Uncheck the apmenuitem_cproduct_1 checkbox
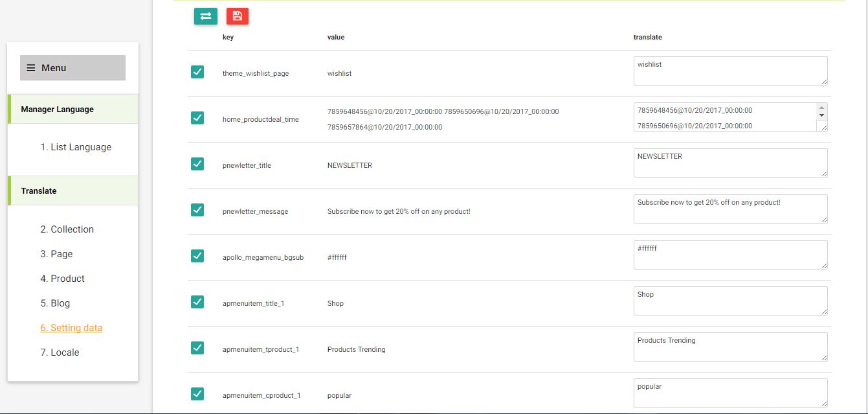The width and height of the screenshot is (868, 414). click(x=197, y=394)
